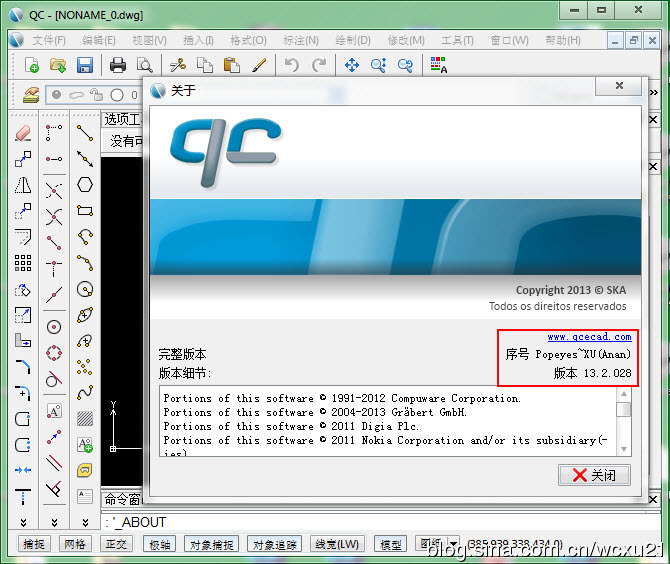This screenshot has width=670, height=564.
Task: Activate the Pan tool
Action: pyautogui.click(x=352, y=65)
